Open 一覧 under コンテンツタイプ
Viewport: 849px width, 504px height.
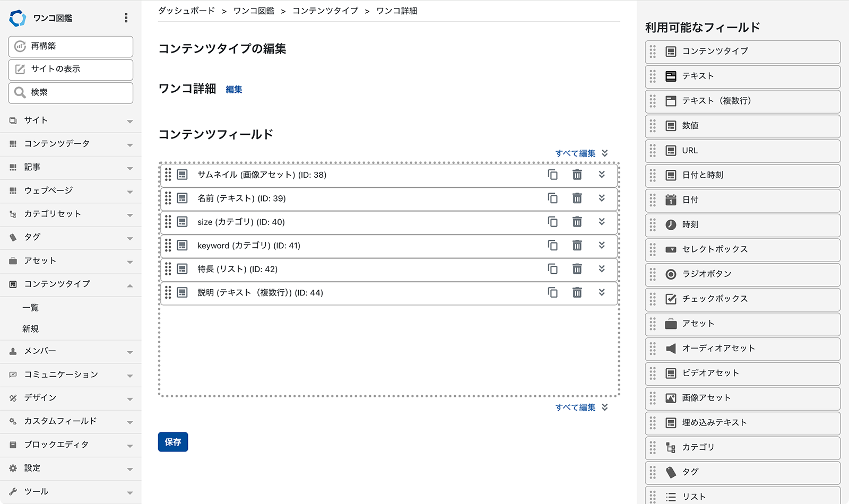tap(31, 308)
